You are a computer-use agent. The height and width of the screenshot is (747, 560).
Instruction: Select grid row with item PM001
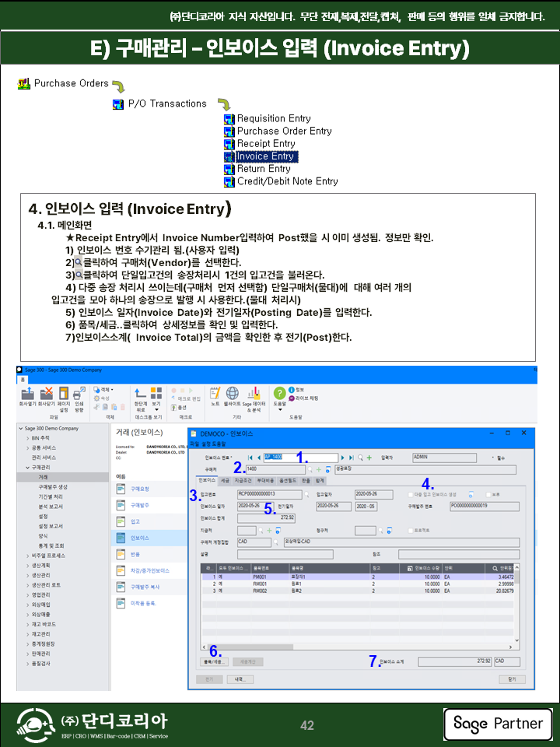[x=359, y=577]
